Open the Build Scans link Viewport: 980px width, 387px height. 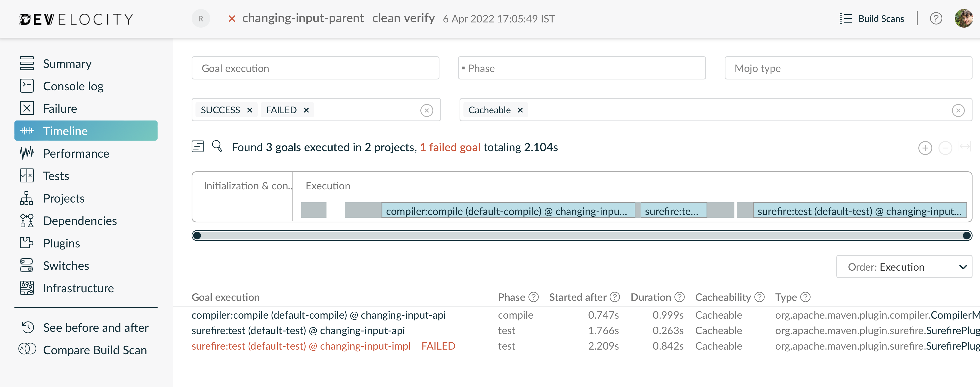click(x=881, y=19)
